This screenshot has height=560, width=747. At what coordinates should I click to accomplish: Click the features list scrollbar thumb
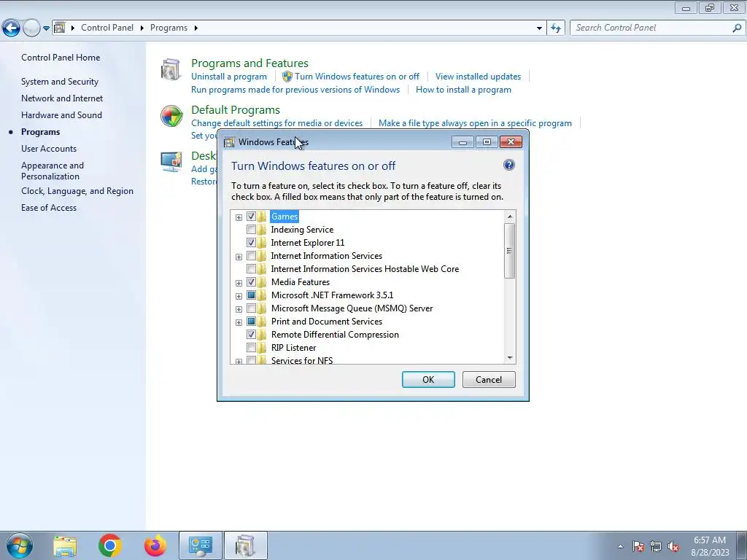point(510,251)
